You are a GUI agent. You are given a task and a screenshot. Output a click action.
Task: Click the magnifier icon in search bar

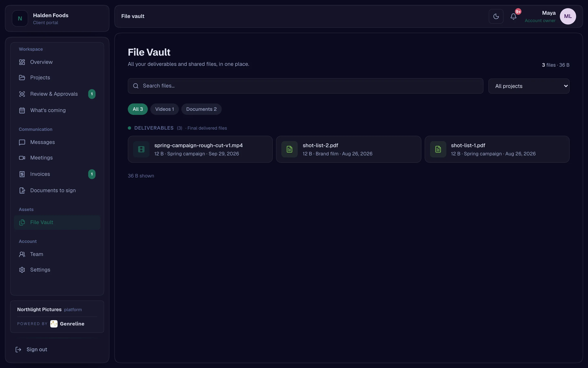[136, 86]
